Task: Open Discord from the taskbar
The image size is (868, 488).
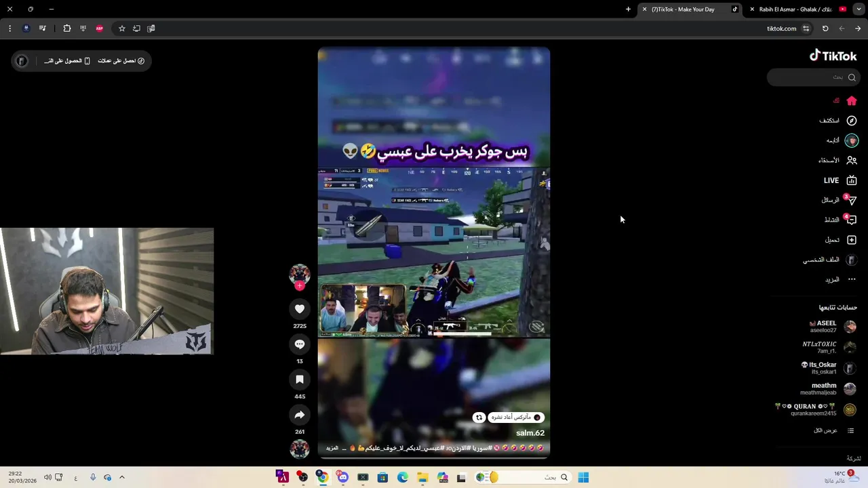Action: coord(342,477)
